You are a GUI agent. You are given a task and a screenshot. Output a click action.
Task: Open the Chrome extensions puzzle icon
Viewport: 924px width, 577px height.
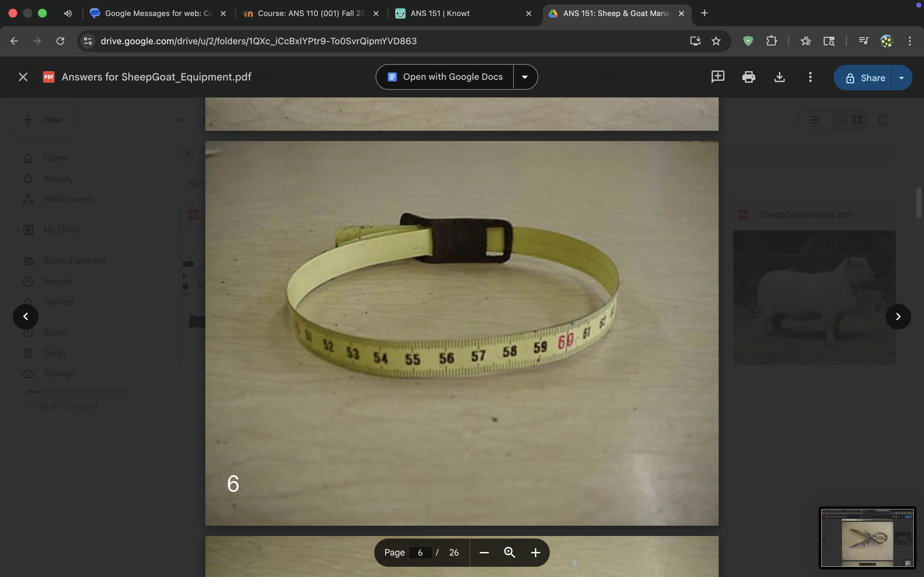tap(771, 41)
